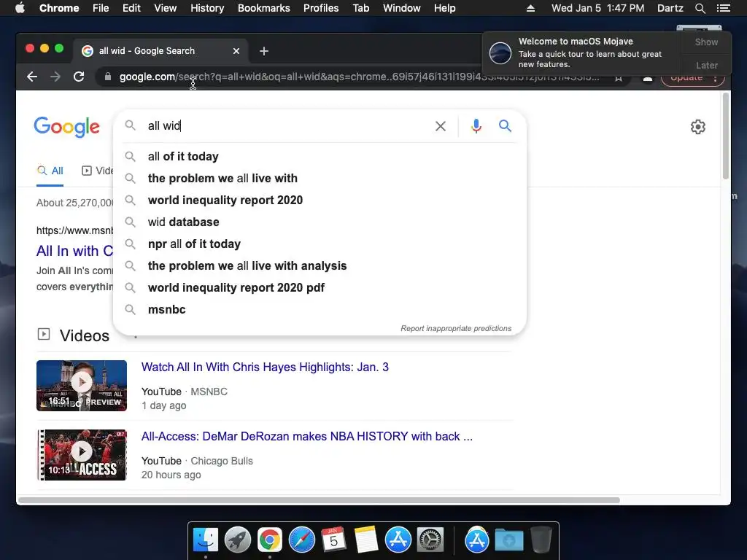Viewport: 747px width, 560px height.
Task: Open the App Store icon beside System Preferences
Action: [x=398, y=540]
